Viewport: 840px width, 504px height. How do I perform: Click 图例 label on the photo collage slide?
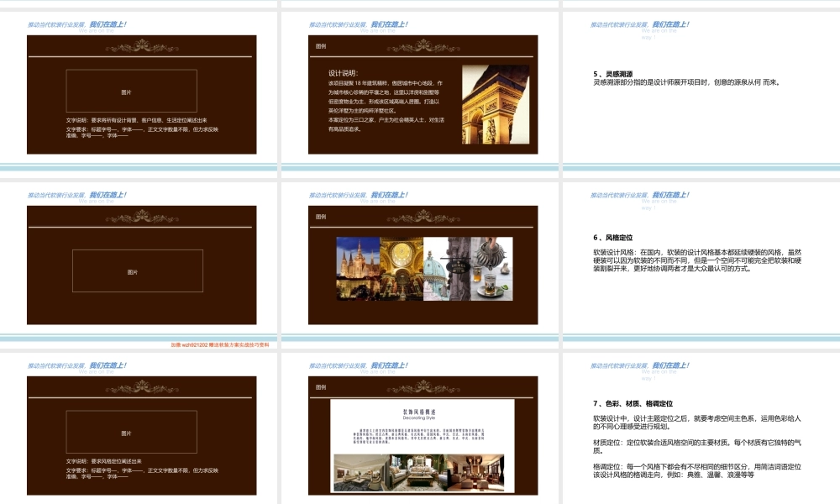321,217
